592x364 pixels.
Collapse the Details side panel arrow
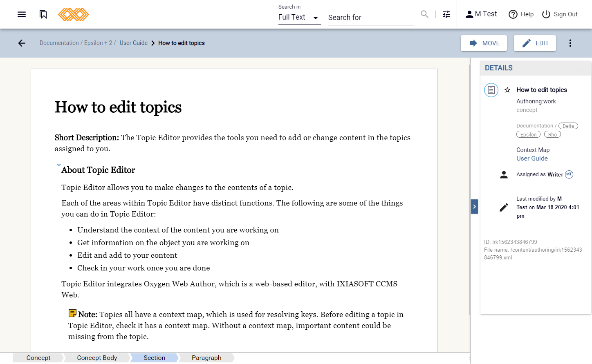(474, 206)
